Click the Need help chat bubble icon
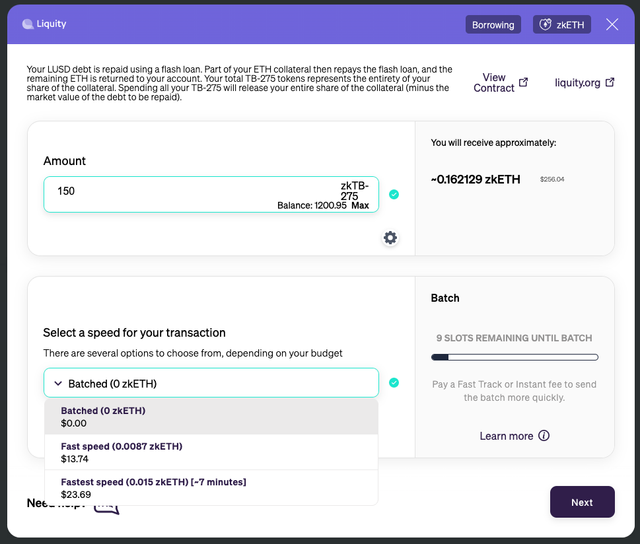Screen dimensions: 640x544 coord(107,507)
